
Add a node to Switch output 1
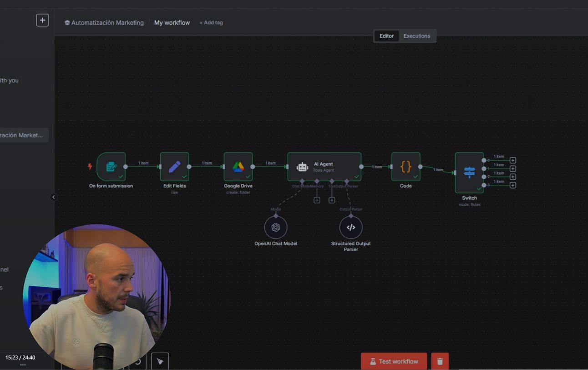(x=513, y=168)
